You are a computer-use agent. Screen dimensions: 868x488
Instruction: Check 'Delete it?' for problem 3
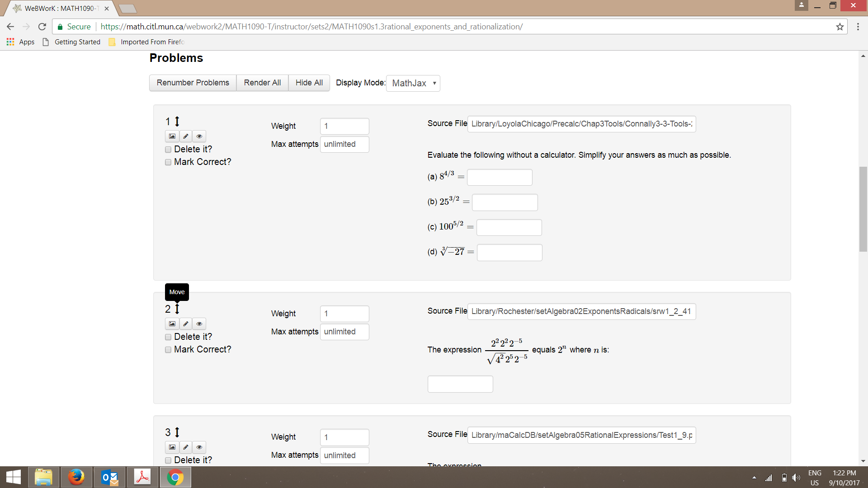(x=168, y=460)
